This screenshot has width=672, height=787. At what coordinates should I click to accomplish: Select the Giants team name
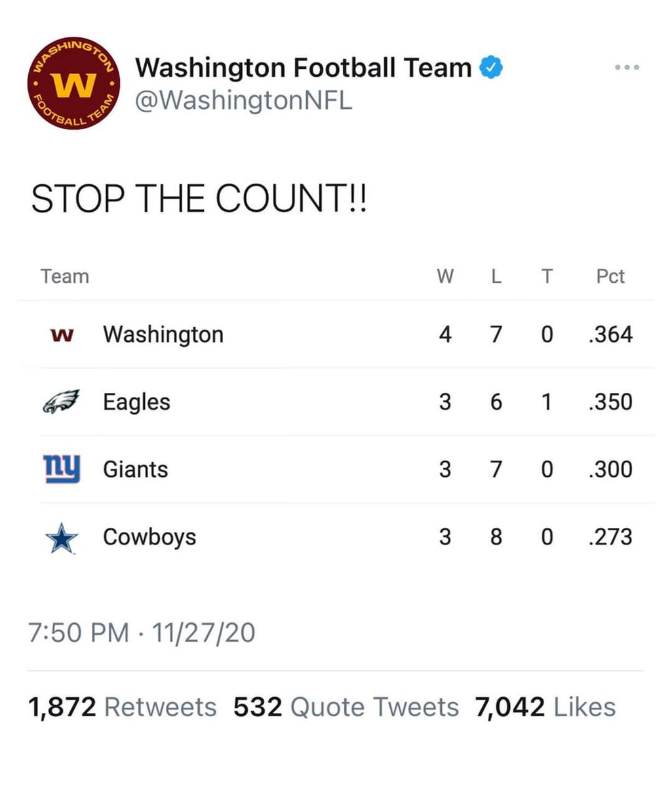135,470
